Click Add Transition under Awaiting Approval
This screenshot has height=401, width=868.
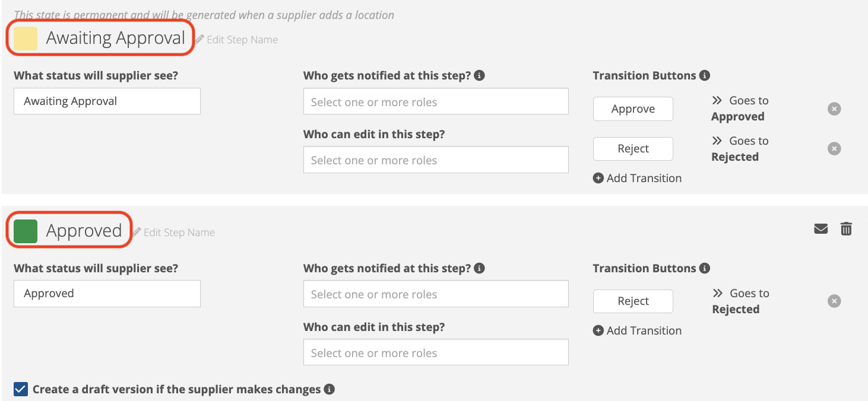coord(638,178)
